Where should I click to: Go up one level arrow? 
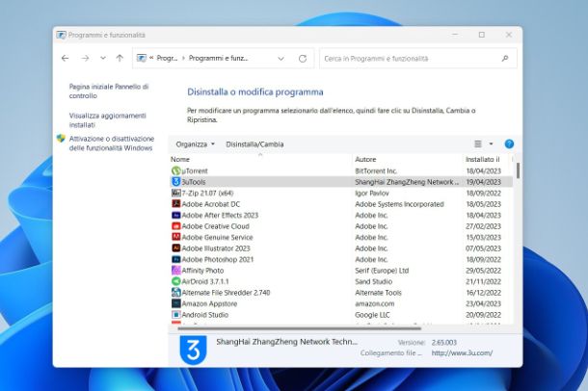pyautogui.click(x=120, y=58)
